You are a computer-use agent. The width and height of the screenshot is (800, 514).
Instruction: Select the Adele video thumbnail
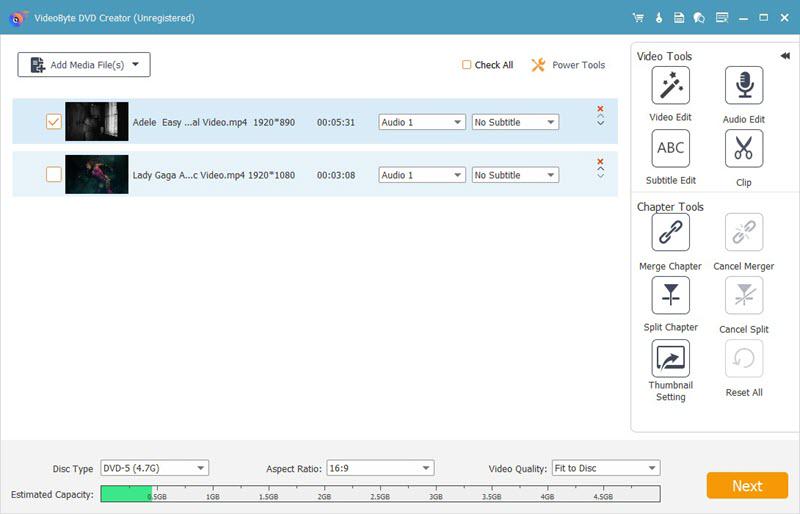(96, 121)
